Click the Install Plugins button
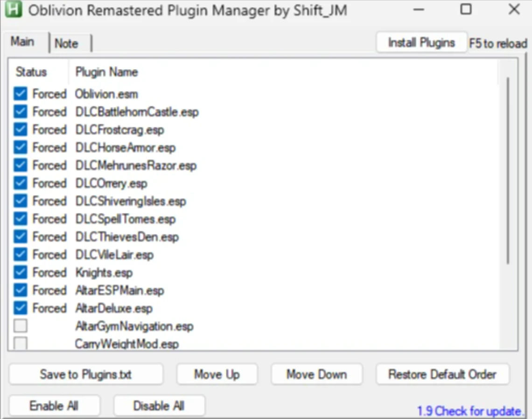532x419 pixels. [x=421, y=42]
